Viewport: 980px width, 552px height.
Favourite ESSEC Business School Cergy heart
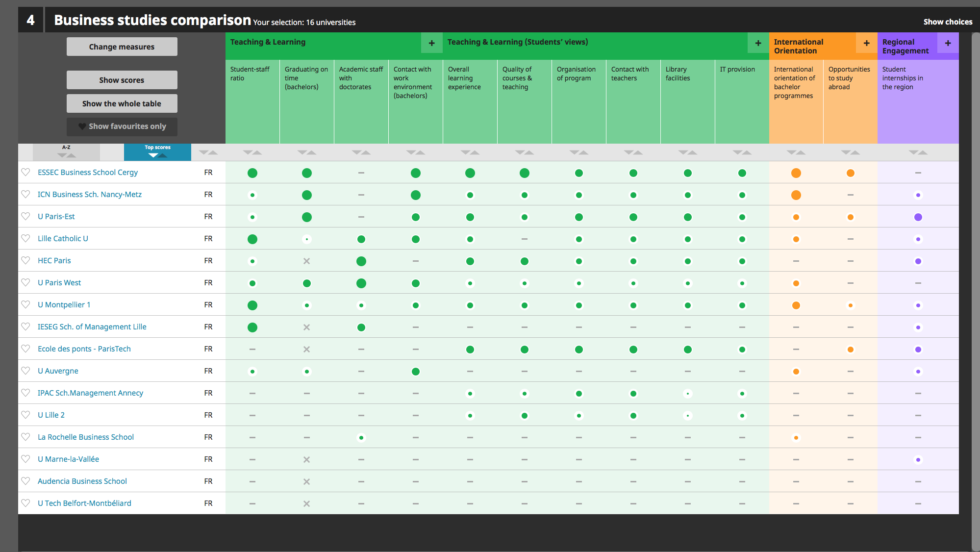26,172
